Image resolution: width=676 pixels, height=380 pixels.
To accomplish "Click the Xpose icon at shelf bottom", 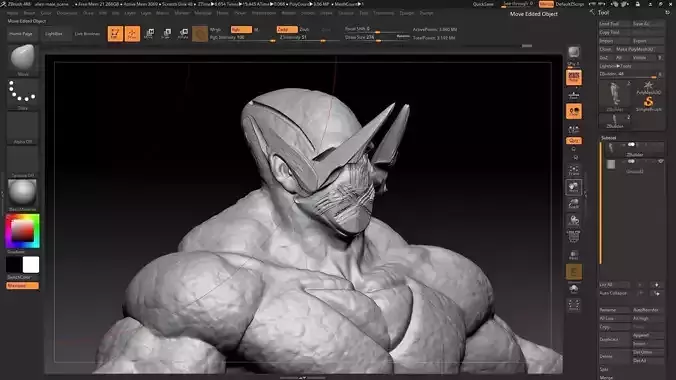I will coord(573,305).
